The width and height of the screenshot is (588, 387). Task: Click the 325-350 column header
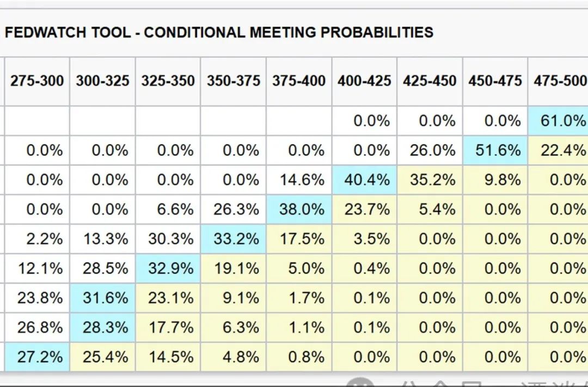tap(168, 81)
